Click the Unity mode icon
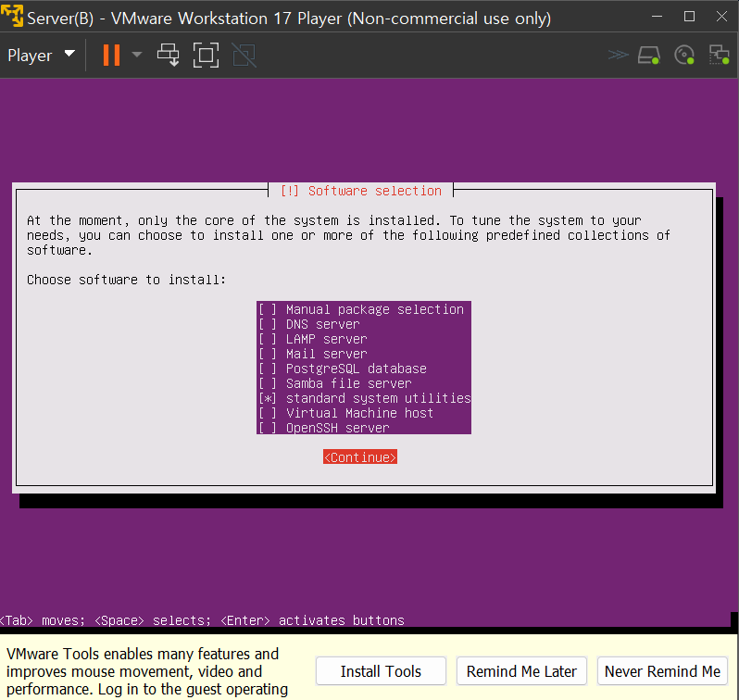The height and width of the screenshot is (700, 739). (x=244, y=56)
